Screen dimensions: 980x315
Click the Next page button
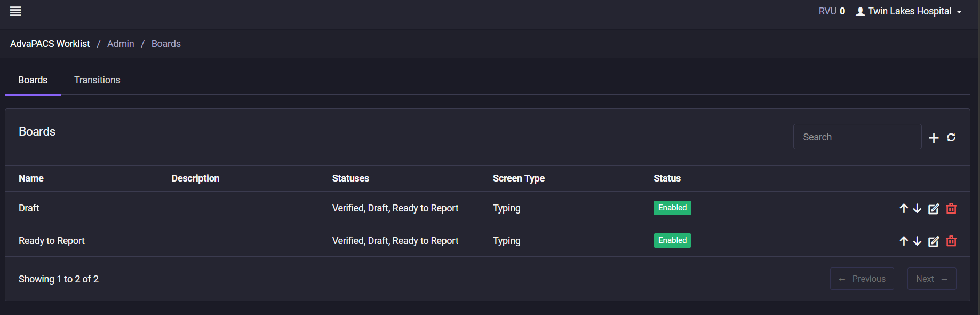[x=932, y=279]
